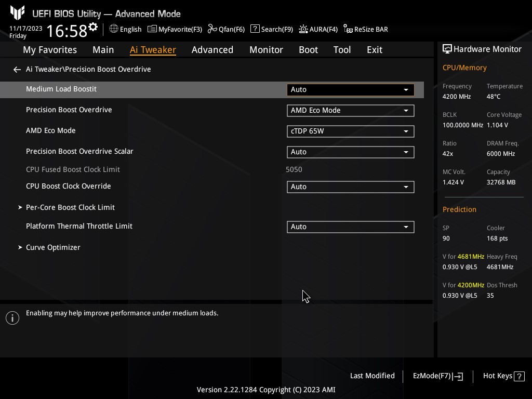Open Platform Thermal Throttle Limit dropdown

[x=351, y=227]
